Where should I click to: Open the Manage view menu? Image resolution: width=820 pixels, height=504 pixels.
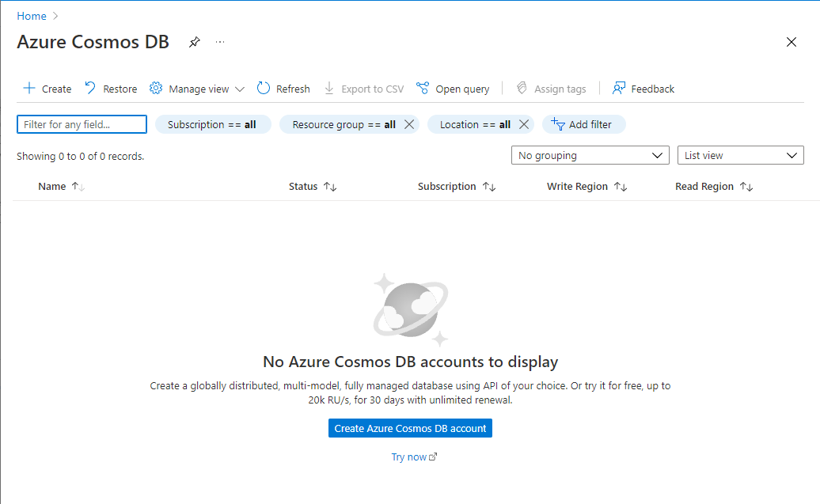click(196, 89)
